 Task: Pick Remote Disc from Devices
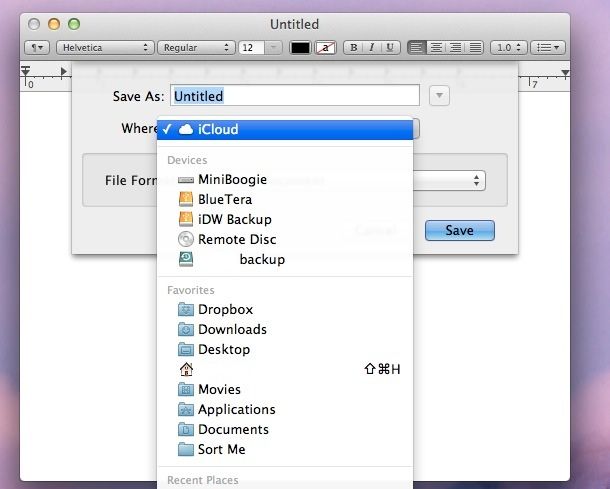[236, 239]
